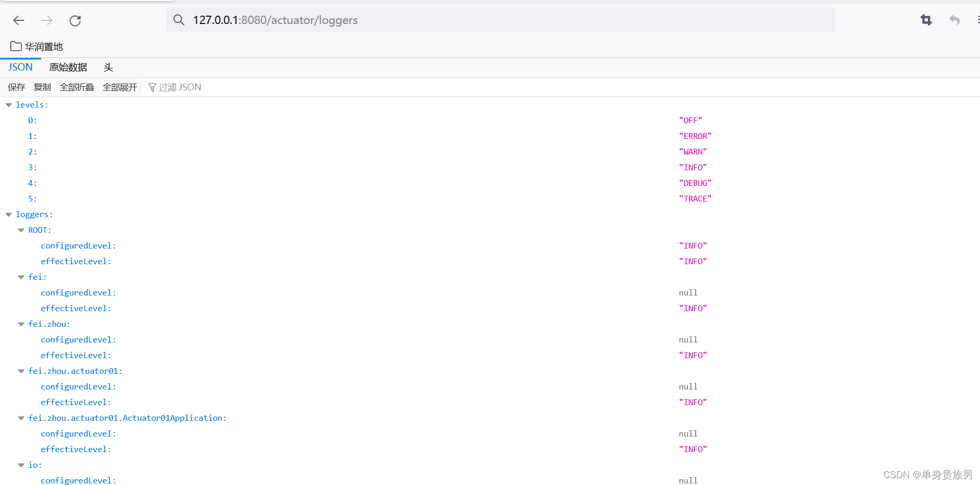Reload the actuator loggers page
The width and height of the screenshot is (980, 485).
pyautogui.click(x=75, y=20)
